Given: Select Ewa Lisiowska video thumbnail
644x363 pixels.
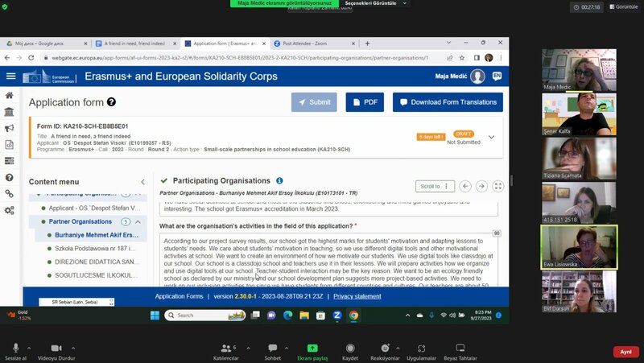Looking at the screenshot, I should (x=579, y=247).
